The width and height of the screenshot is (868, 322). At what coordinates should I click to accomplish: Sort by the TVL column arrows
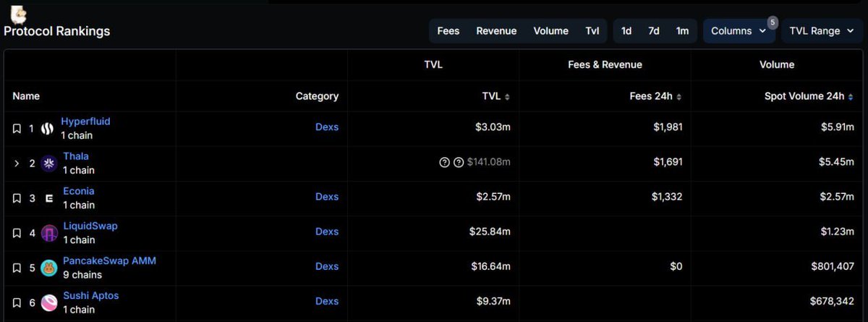[x=507, y=96]
